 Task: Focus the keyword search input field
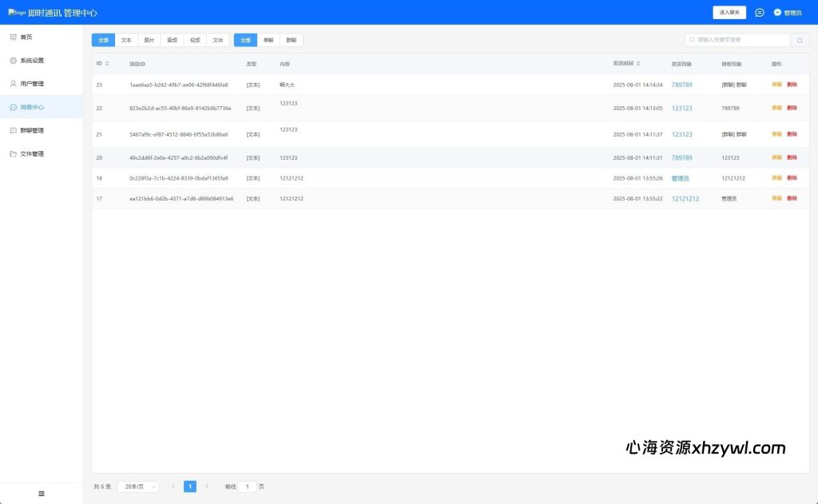point(739,40)
